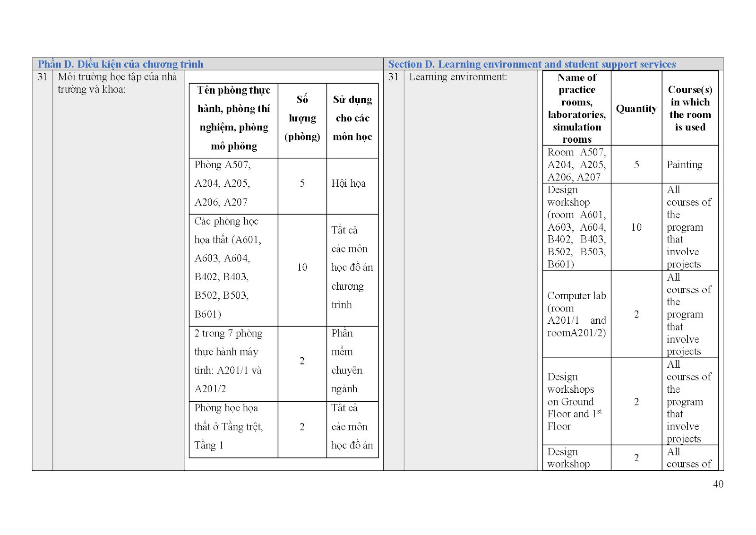Select the 'Quantity' column header
Screen dimensions: 756x535
click(636, 109)
